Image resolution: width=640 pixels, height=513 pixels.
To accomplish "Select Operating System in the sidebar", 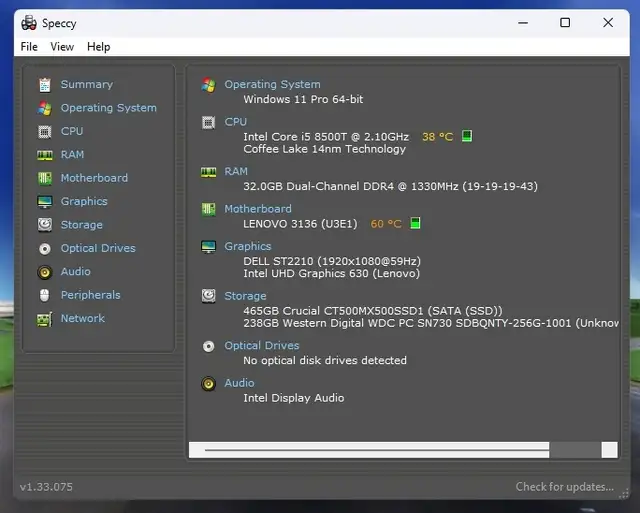I will 109,108.
